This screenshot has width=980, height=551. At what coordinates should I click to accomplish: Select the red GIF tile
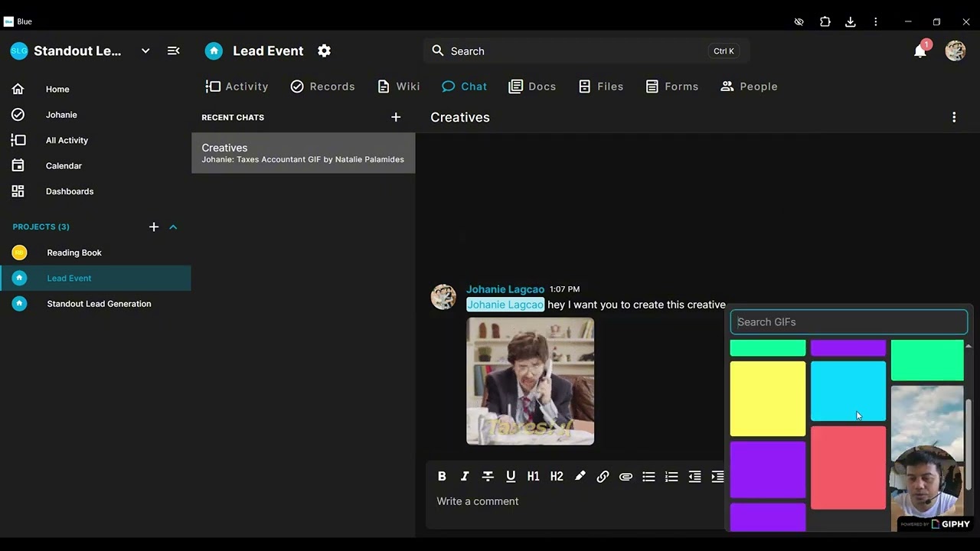click(x=848, y=468)
